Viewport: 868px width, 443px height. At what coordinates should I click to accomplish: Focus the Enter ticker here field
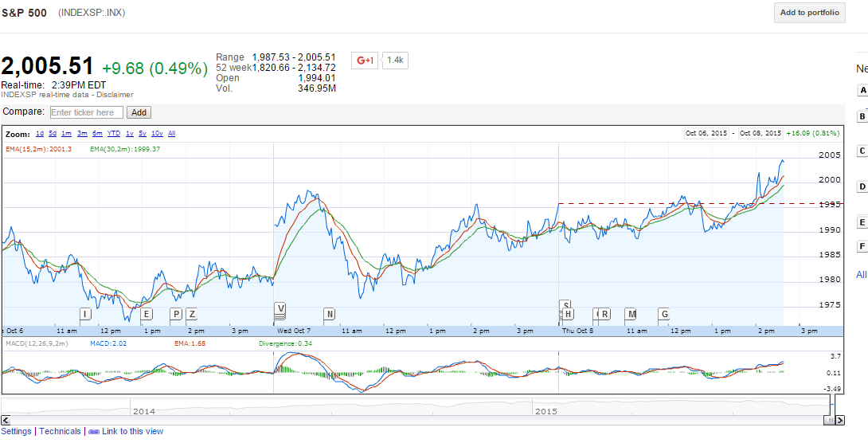click(x=87, y=113)
